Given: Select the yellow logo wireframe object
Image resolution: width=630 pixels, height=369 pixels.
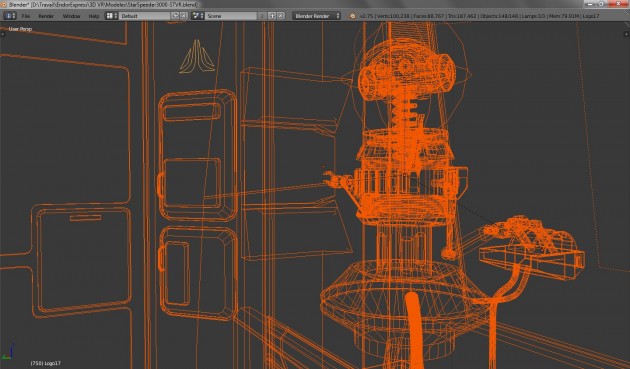Looking at the screenshot, I should click(196, 57).
